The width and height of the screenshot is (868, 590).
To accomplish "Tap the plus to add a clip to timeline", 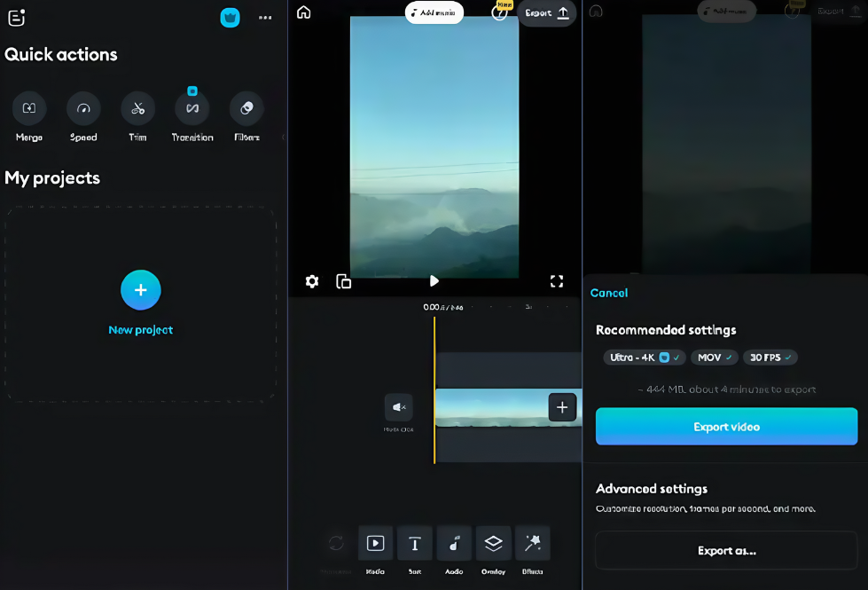I will pyautogui.click(x=562, y=406).
